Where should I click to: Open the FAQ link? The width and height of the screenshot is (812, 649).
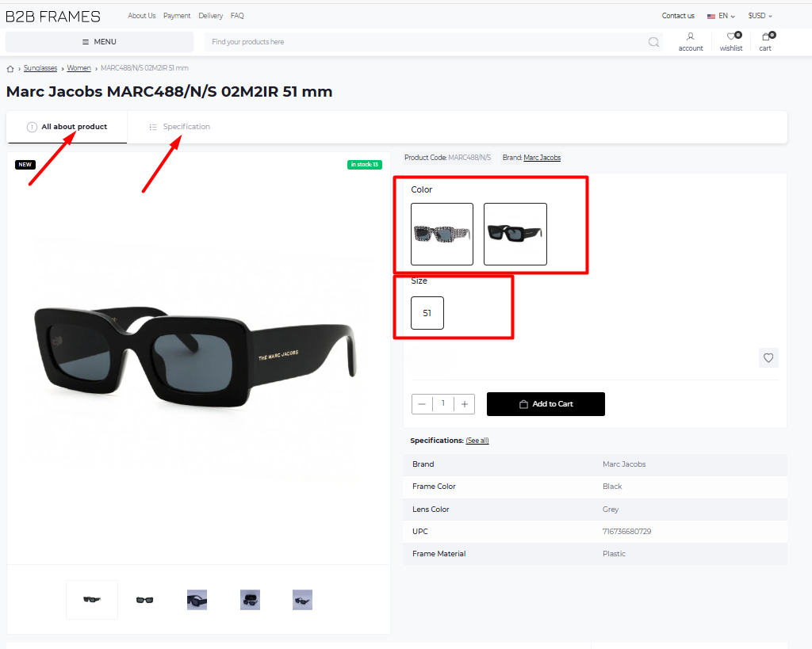tap(237, 16)
